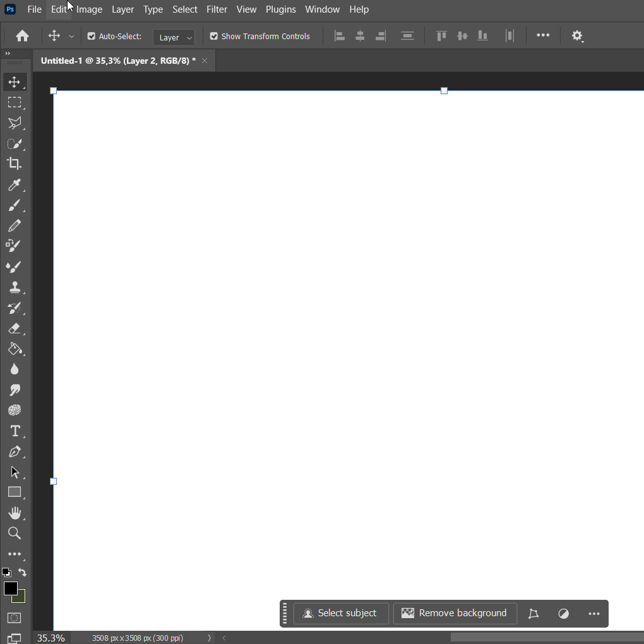This screenshot has height=644, width=644.
Task: Select the Eyedropper tool
Action: point(15,185)
